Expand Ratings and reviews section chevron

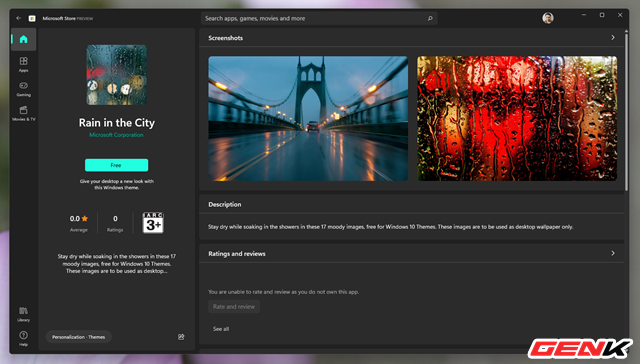(613, 253)
